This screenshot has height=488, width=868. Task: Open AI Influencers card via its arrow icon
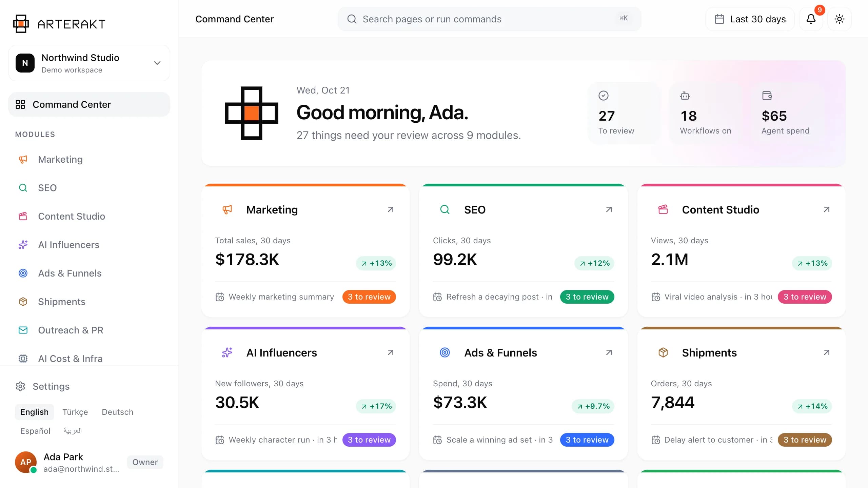coord(391,352)
